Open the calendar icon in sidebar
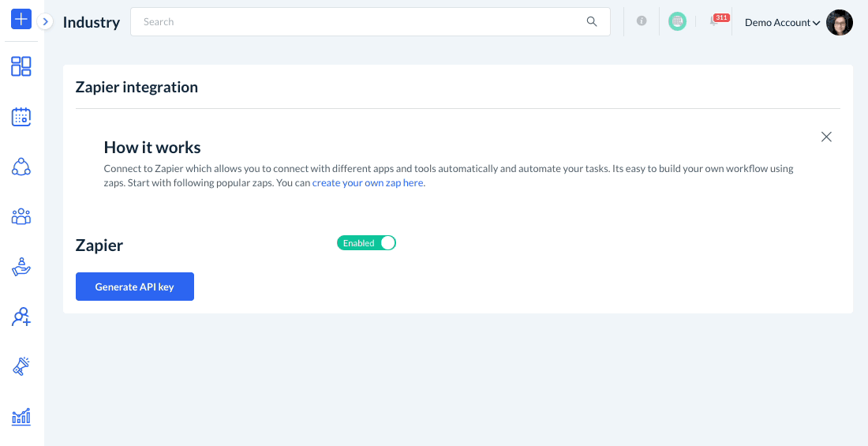The image size is (868, 446). click(x=21, y=116)
